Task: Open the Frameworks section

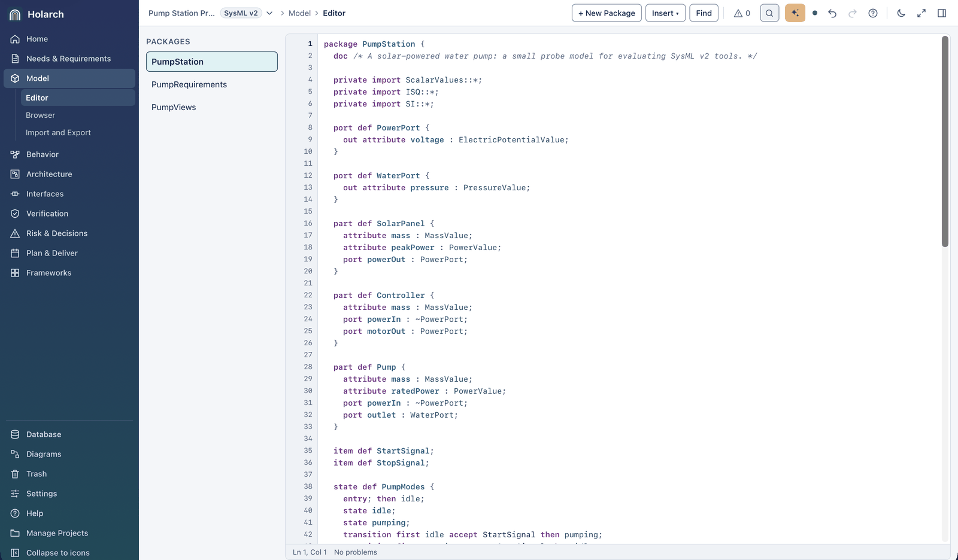Action: [69, 273]
